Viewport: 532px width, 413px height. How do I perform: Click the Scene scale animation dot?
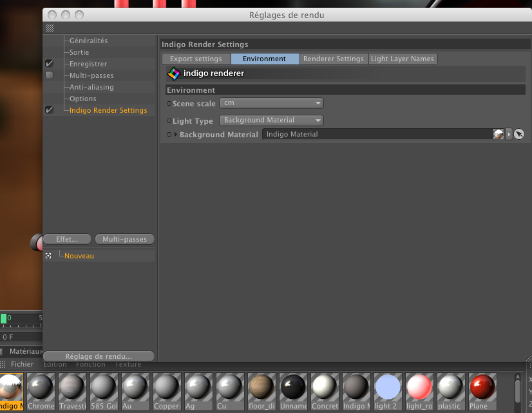point(169,104)
